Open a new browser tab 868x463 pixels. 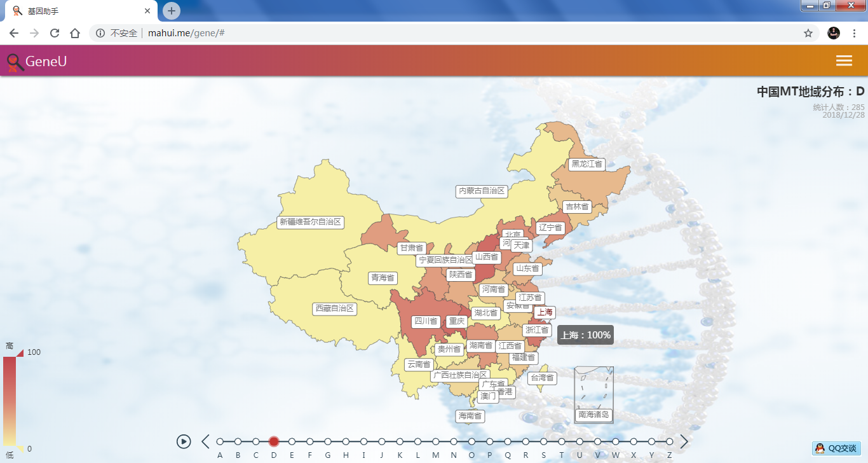pyautogui.click(x=172, y=11)
